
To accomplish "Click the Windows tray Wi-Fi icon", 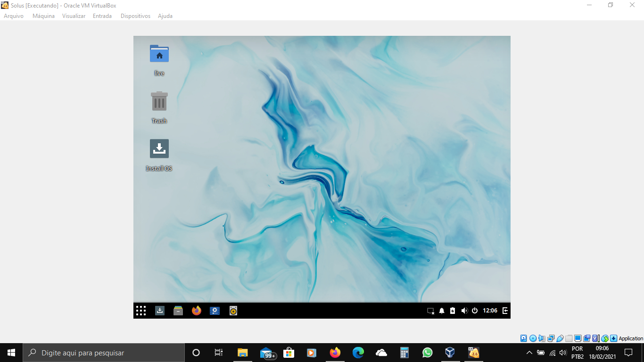I will (552, 353).
